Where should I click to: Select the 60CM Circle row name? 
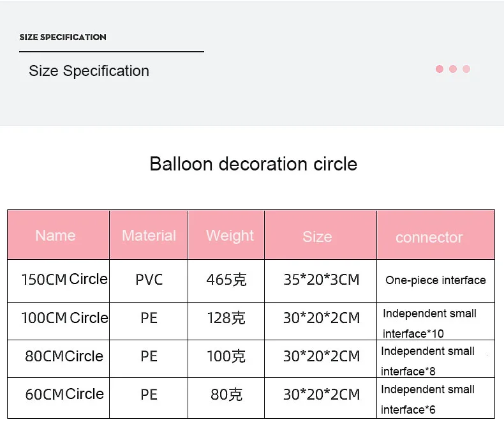pos(64,395)
